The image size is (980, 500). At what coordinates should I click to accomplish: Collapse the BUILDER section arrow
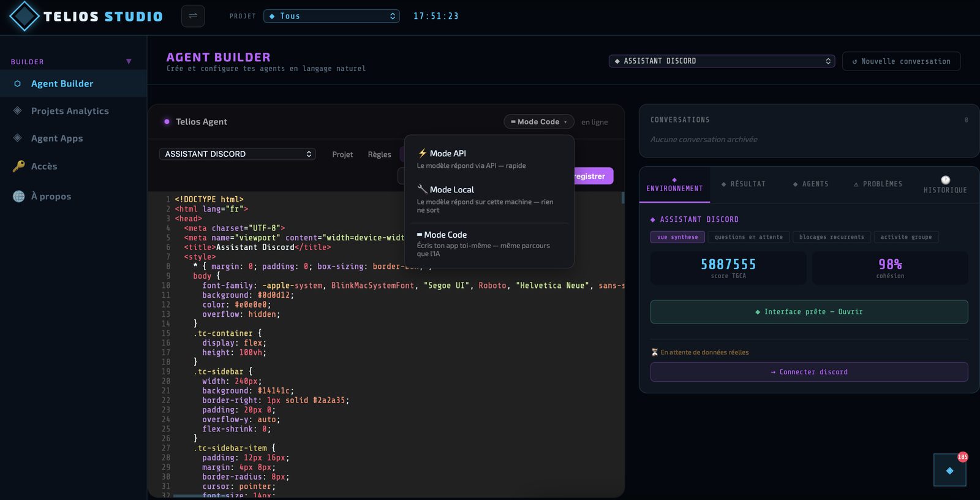[129, 61]
